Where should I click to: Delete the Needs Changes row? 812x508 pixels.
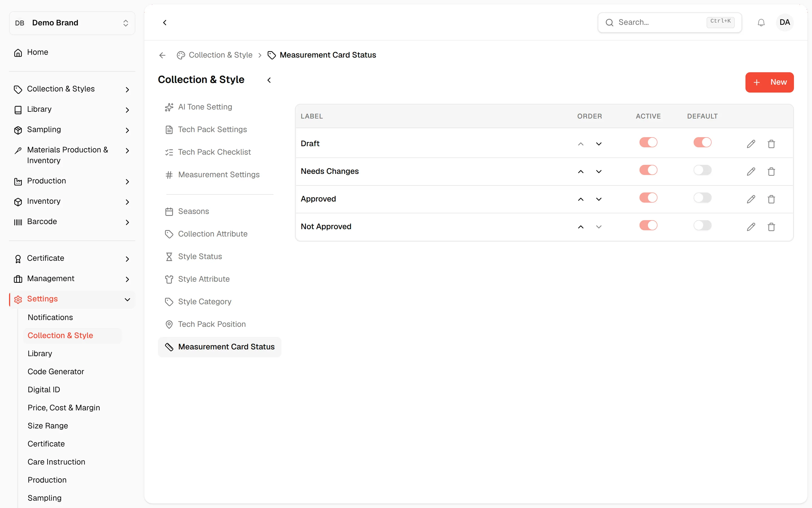pyautogui.click(x=771, y=171)
